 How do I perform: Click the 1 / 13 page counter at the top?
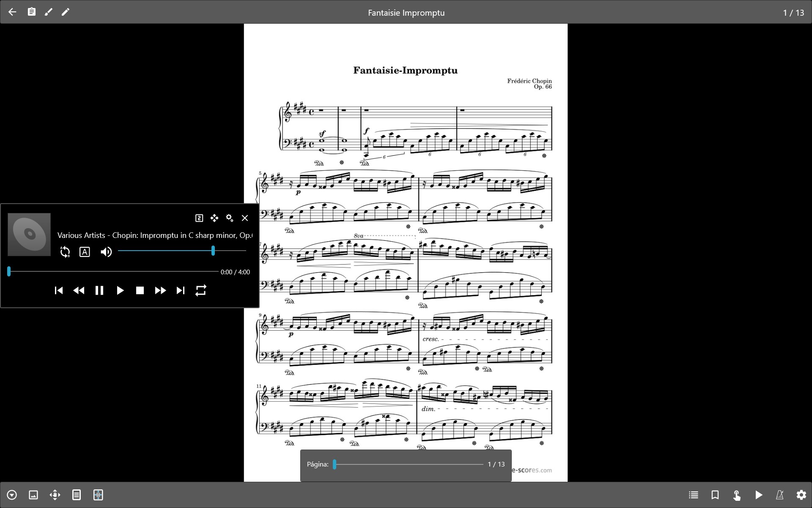(x=793, y=13)
